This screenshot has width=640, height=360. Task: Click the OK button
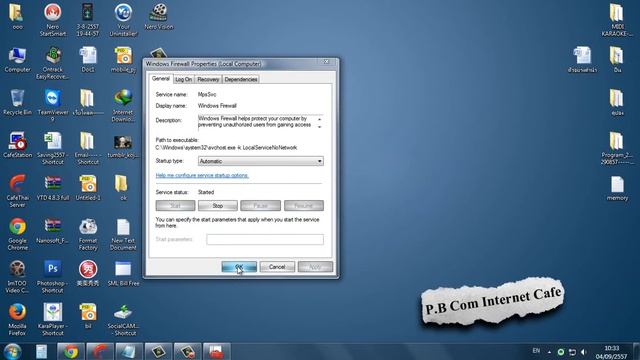(x=239, y=267)
